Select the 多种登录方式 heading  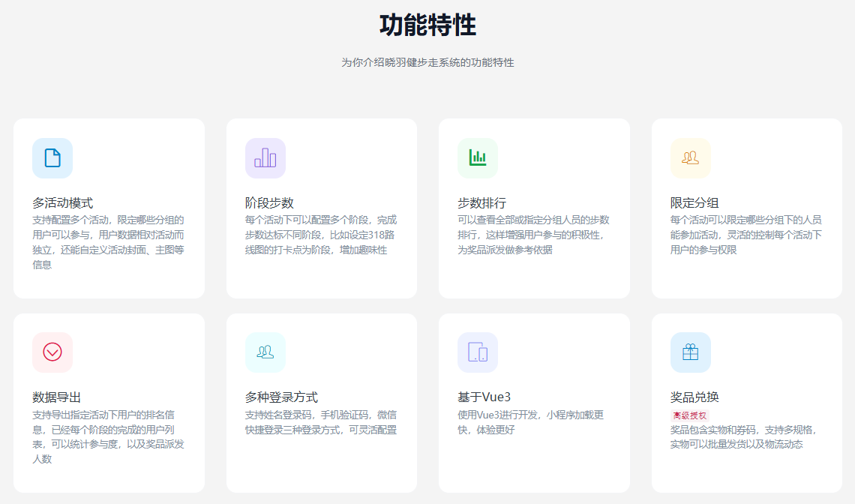[x=281, y=397]
